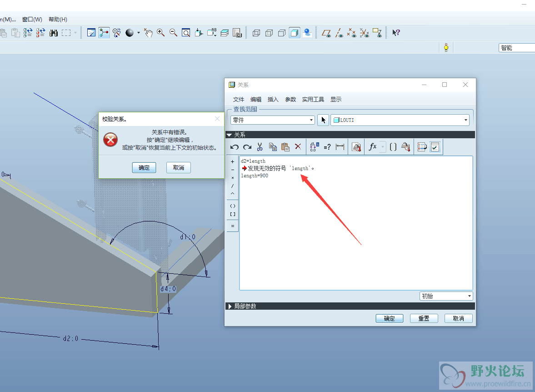The image size is (535, 392).
Task: Click 取消 in the 校验关系 error dialog
Action: 179,168
